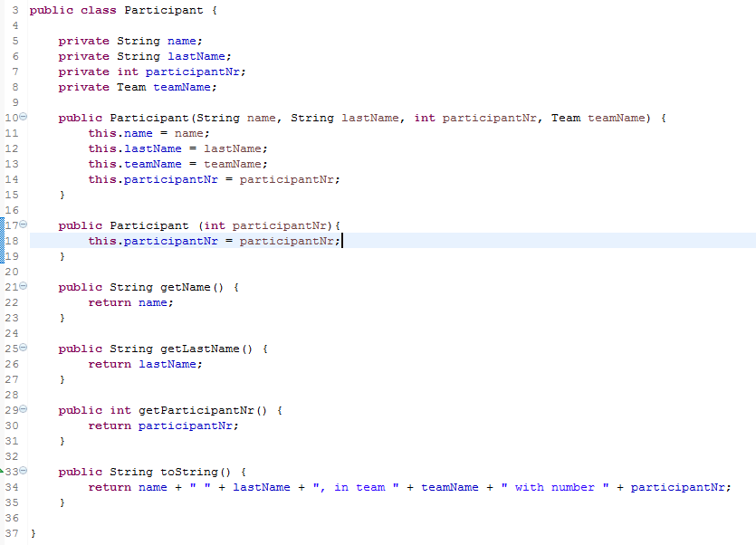The width and height of the screenshot is (756, 545).
Task: Collapse the Participant constructor fold at line 10
Action: [x=22, y=117]
